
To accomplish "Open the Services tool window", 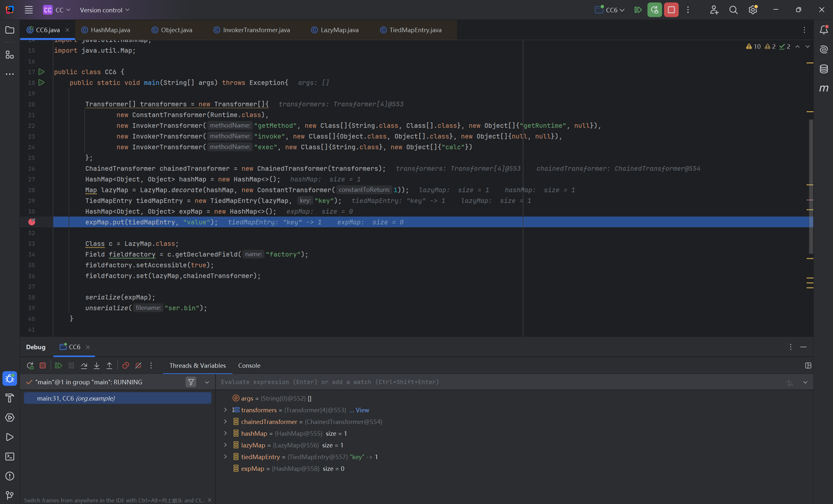I will [x=10, y=418].
